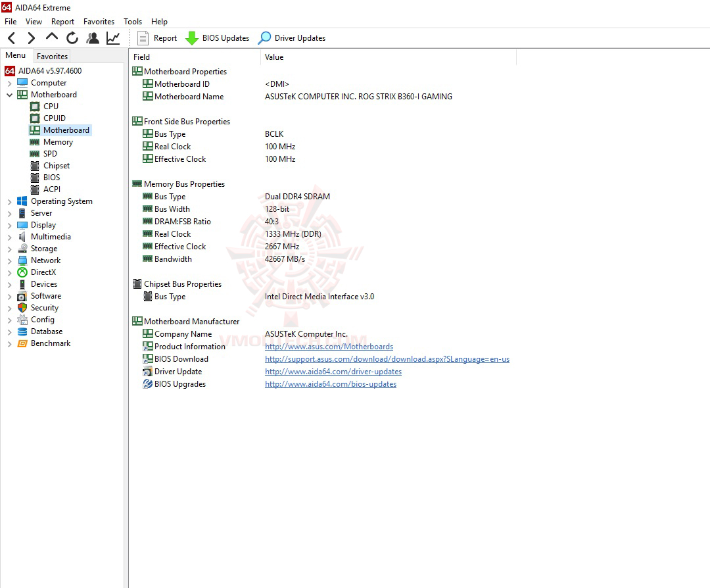Open the Help menu

click(x=159, y=21)
